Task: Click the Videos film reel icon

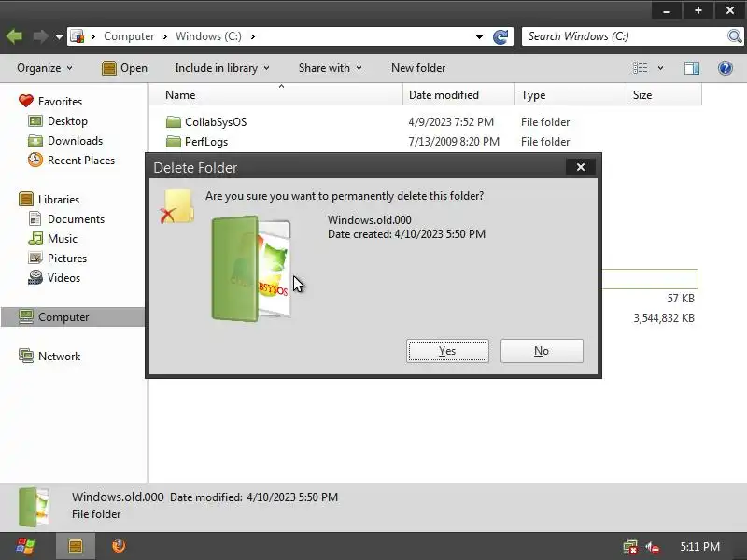Action: coord(35,277)
